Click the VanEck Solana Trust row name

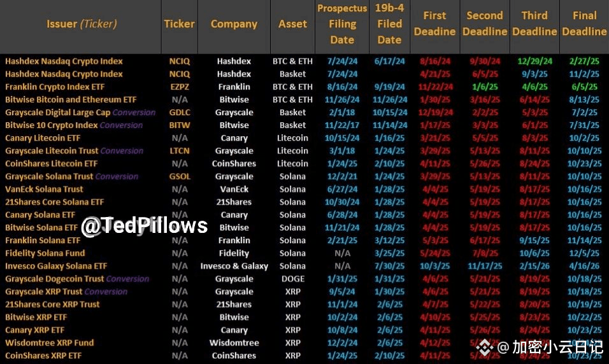tap(44, 190)
